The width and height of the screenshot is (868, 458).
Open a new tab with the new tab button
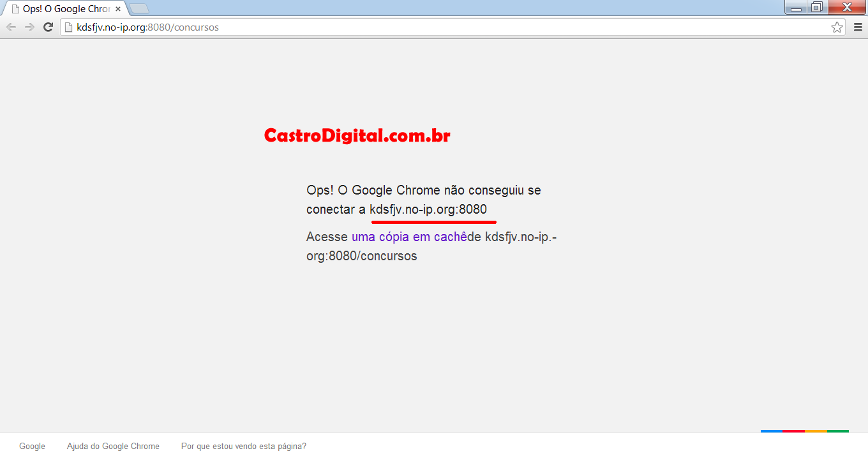[x=139, y=8]
